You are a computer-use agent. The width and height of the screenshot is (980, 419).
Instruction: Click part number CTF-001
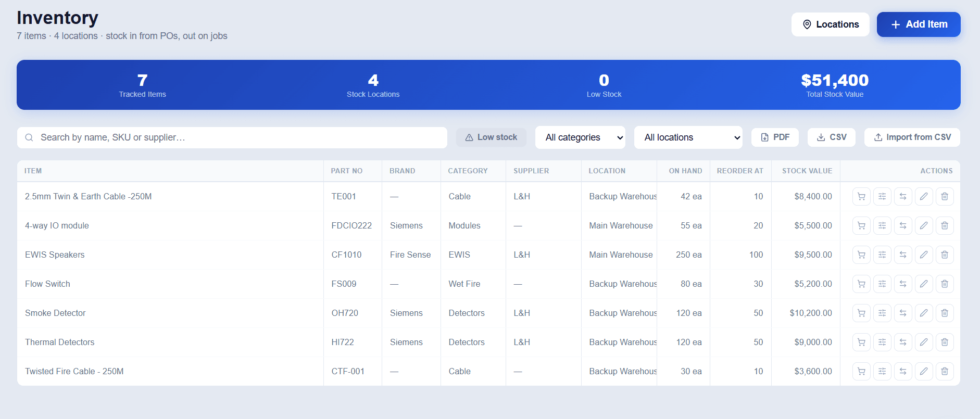click(348, 371)
